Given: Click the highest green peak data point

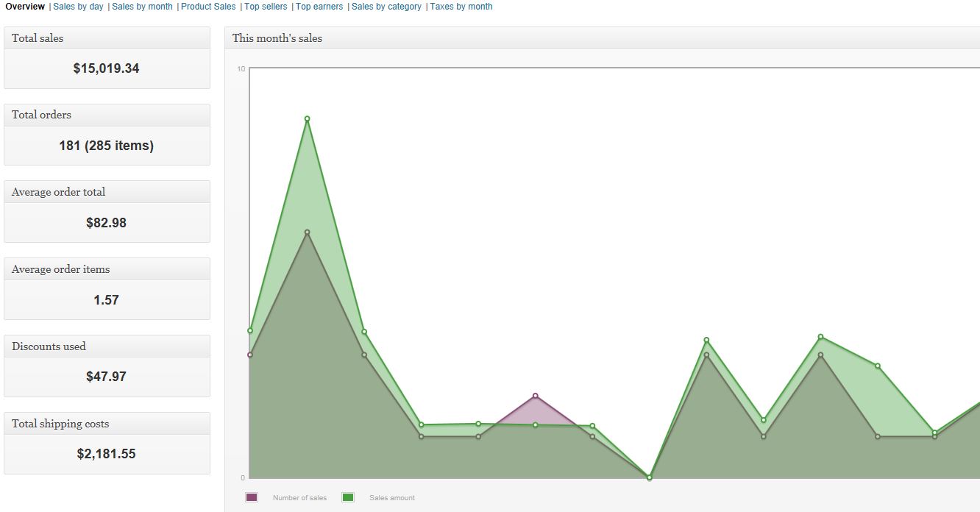Looking at the screenshot, I should 307,118.
